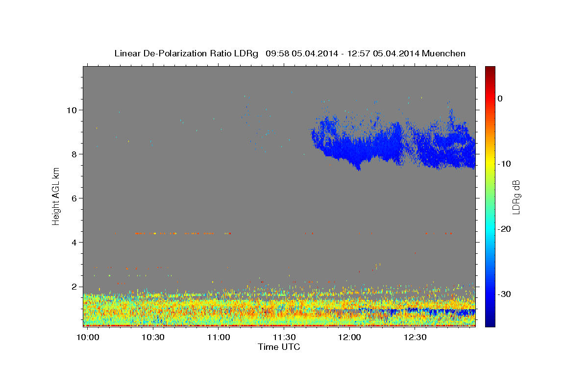Select the 'Time UTC' axis label
This screenshot has height=392, width=588.
279,347
